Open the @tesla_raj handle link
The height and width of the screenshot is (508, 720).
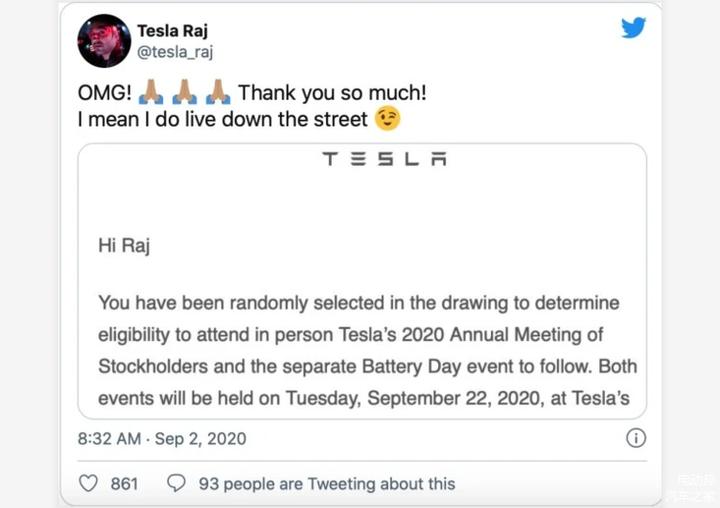point(175,52)
